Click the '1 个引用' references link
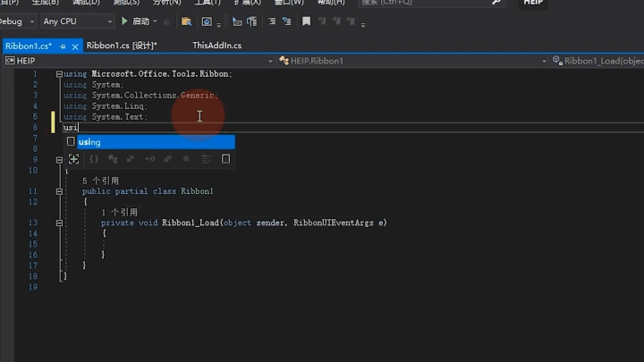This screenshot has height=362, width=644. point(120,212)
